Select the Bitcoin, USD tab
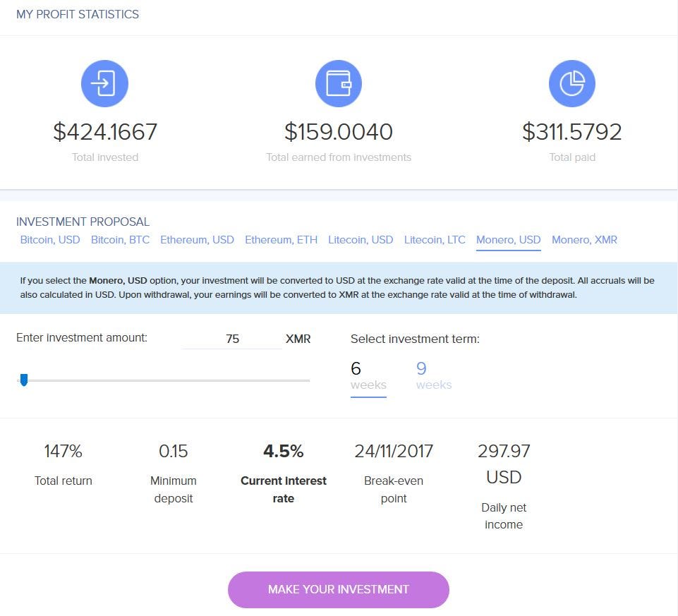Viewport: 678px width, 616px height. [50, 240]
